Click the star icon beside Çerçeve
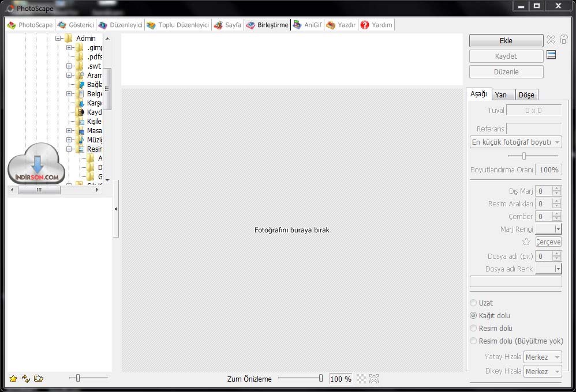The width and height of the screenshot is (576, 392). (x=526, y=242)
